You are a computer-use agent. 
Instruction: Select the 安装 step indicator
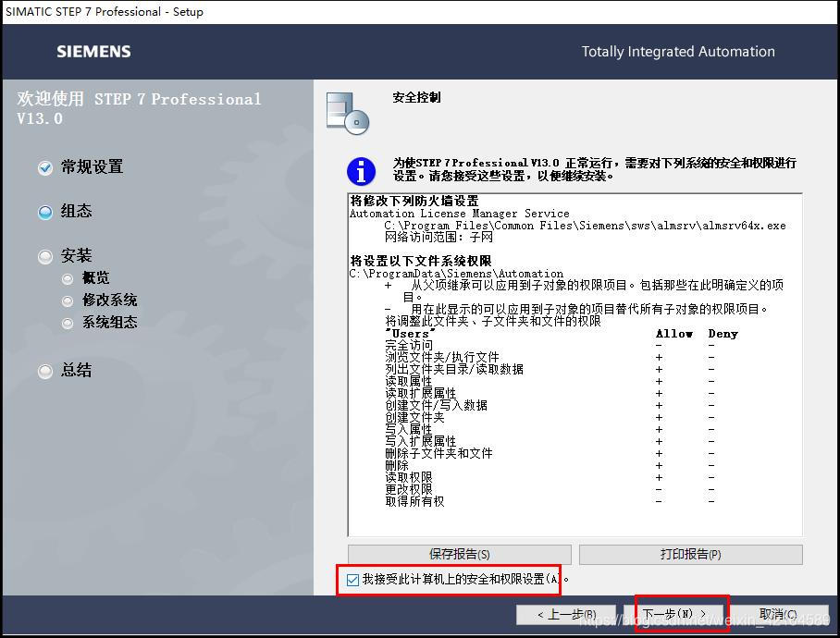click(65, 256)
